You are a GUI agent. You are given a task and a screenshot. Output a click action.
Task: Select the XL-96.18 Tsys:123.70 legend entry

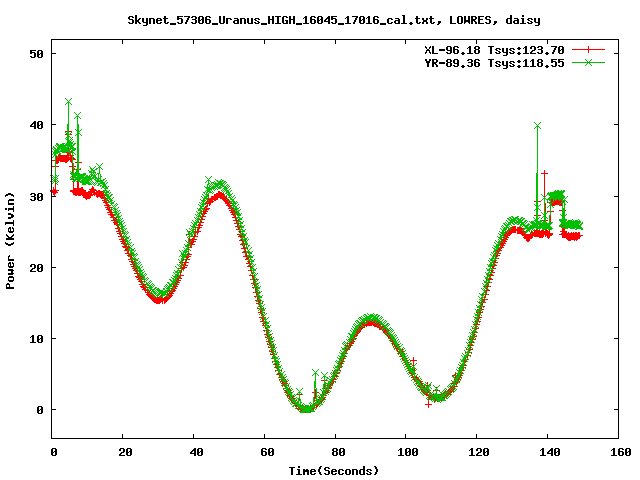[494, 50]
